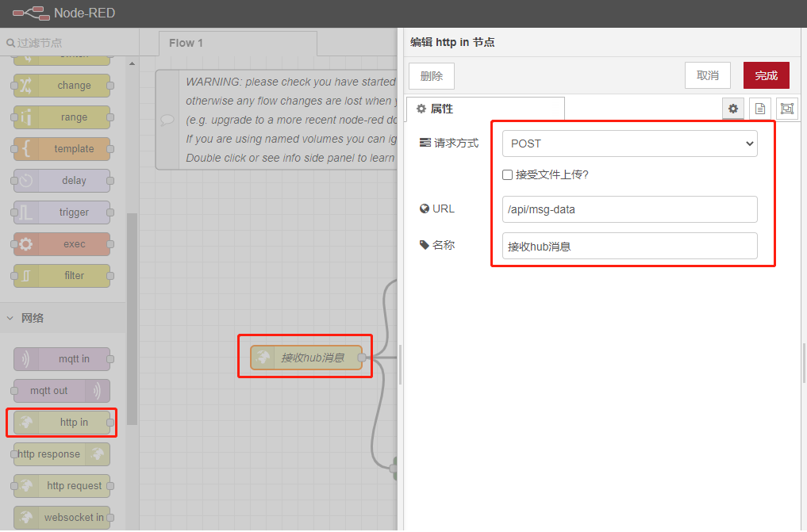Select the exec node in palette
The image size is (807, 532).
click(x=62, y=244)
